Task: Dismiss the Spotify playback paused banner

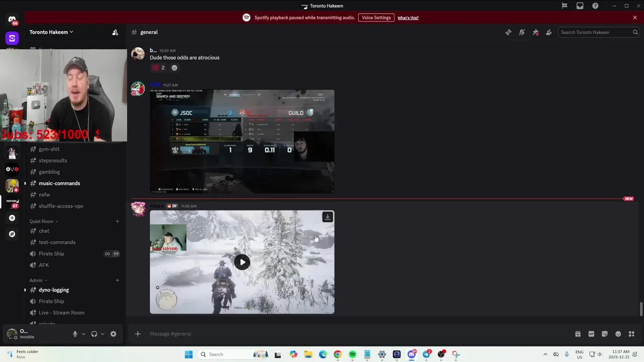Action: (x=635, y=18)
